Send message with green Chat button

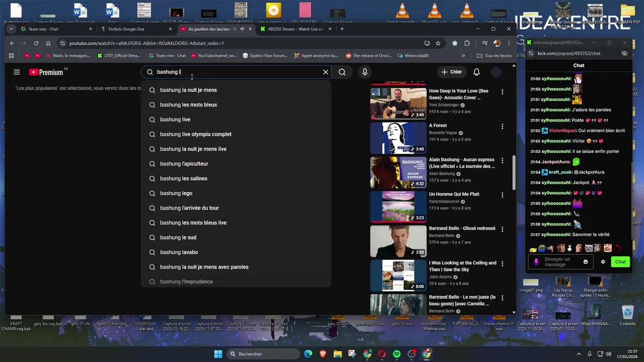[620, 262]
